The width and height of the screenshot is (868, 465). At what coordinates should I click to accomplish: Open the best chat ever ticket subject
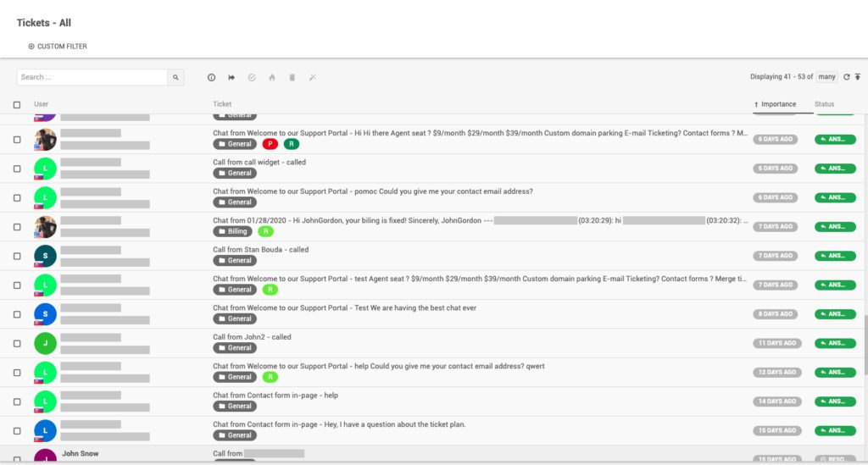click(x=344, y=308)
